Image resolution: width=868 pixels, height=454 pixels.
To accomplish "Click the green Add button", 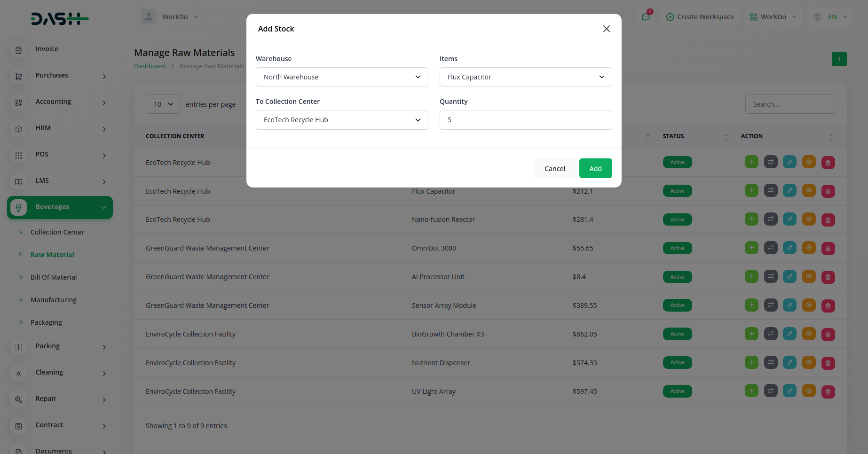I will click(x=595, y=168).
